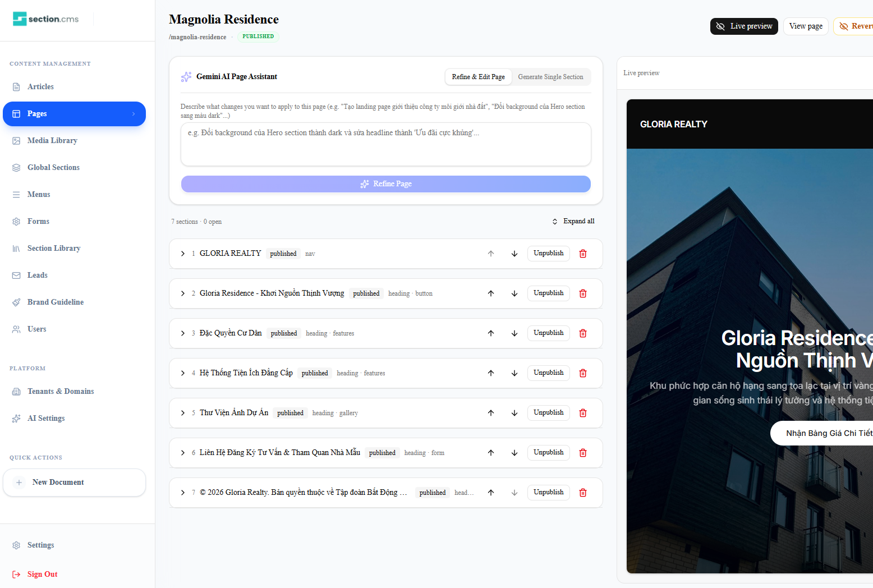Expand the Thư Viện Ảnh Dự Án section
Viewport: 873px width, 588px height.
pyautogui.click(x=183, y=413)
